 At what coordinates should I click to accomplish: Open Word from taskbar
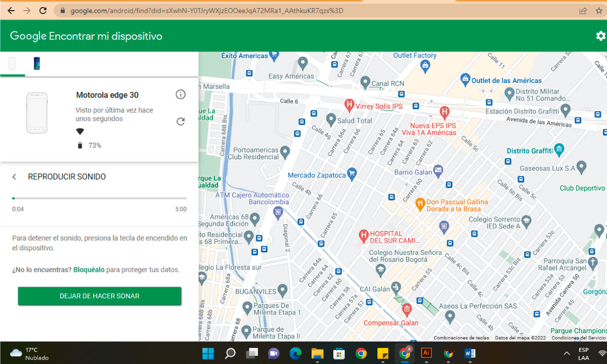pos(470,353)
